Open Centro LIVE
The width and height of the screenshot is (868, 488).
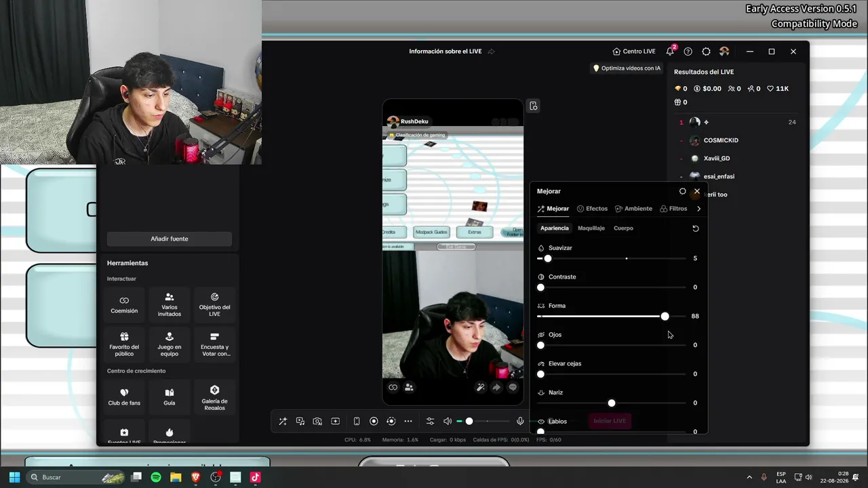point(633,52)
